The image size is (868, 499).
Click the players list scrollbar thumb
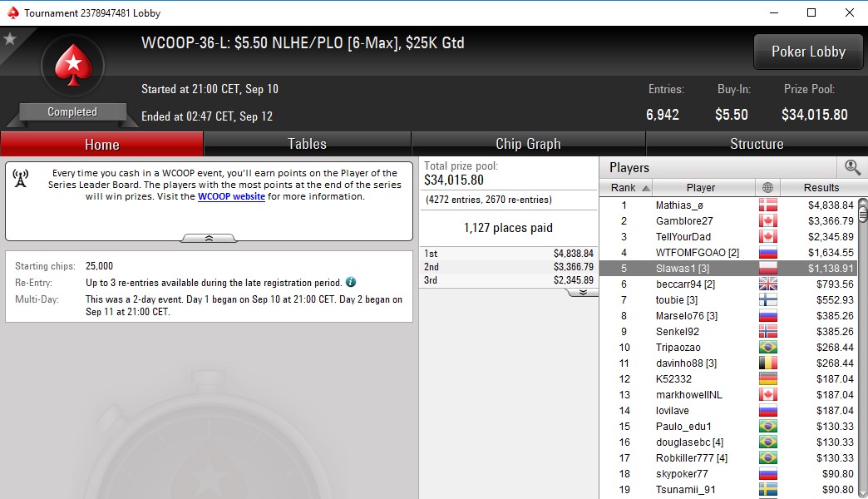tap(862, 211)
